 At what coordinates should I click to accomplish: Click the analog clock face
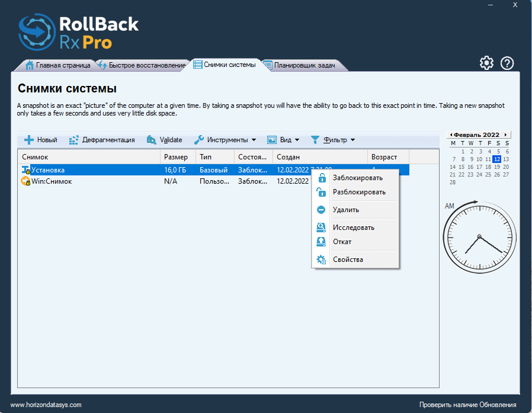479,237
